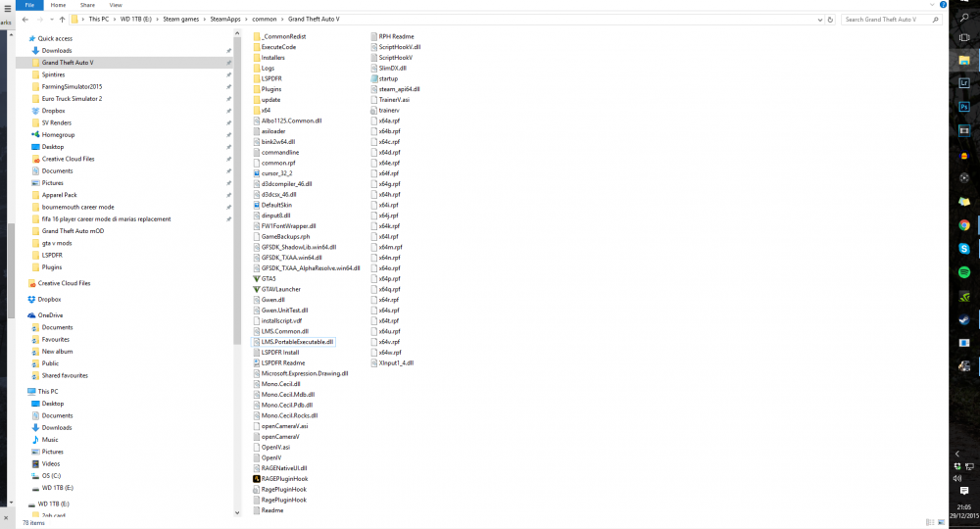The width and height of the screenshot is (980, 529).
Task: Open Photoshop from the taskbar
Action: click(x=964, y=107)
